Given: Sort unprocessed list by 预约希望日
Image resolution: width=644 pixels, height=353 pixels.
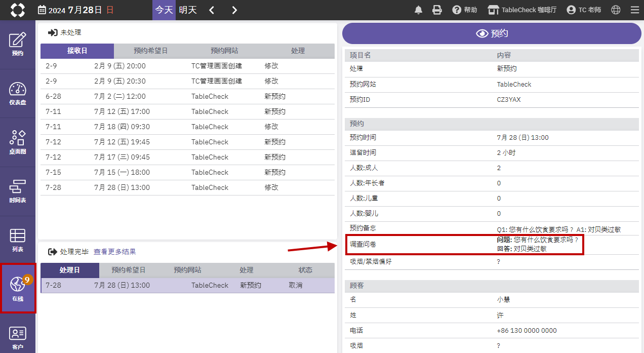Looking at the screenshot, I should [x=150, y=51].
